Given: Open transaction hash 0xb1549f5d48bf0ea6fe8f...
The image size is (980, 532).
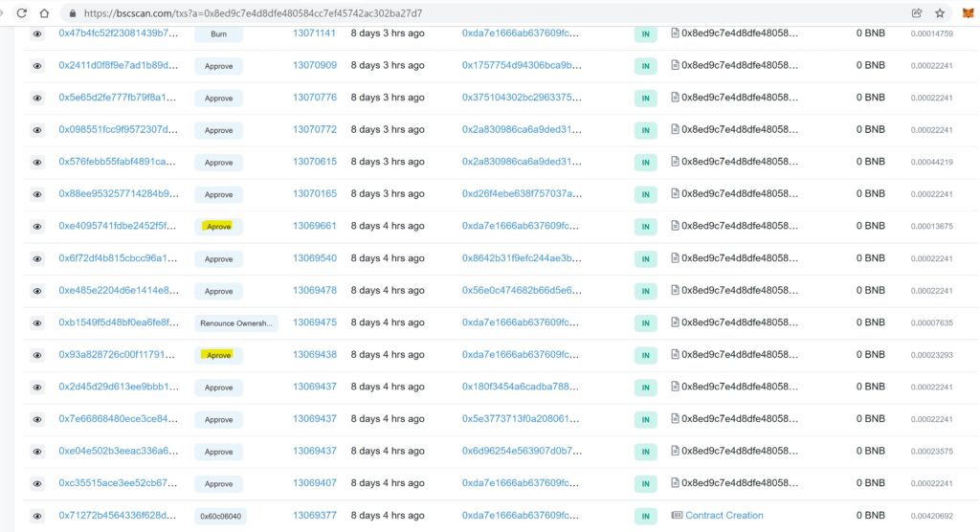Looking at the screenshot, I should pyautogui.click(x=119, y=322).
